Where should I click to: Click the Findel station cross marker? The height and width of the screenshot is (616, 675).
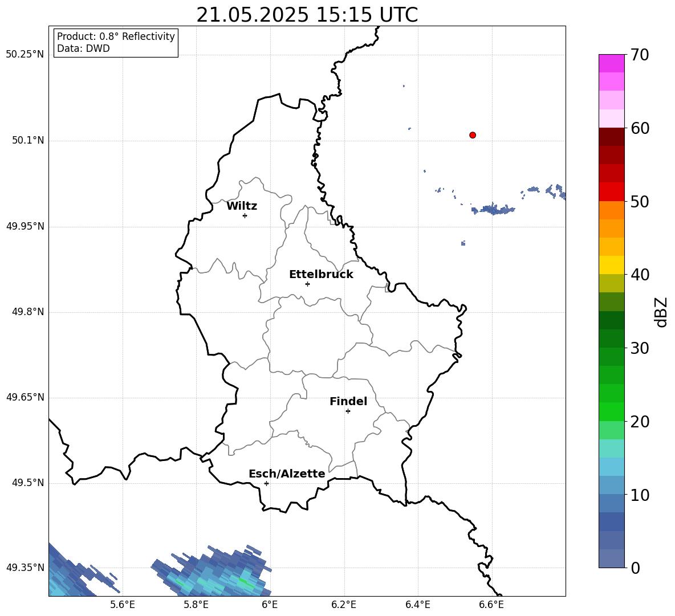(x=348, y=411)
